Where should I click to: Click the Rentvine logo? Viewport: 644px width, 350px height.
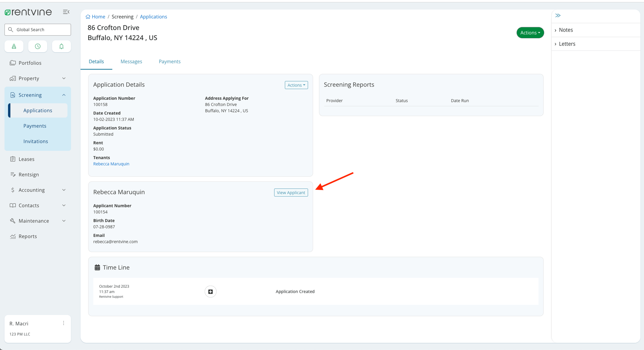click(x=28, y=12)
